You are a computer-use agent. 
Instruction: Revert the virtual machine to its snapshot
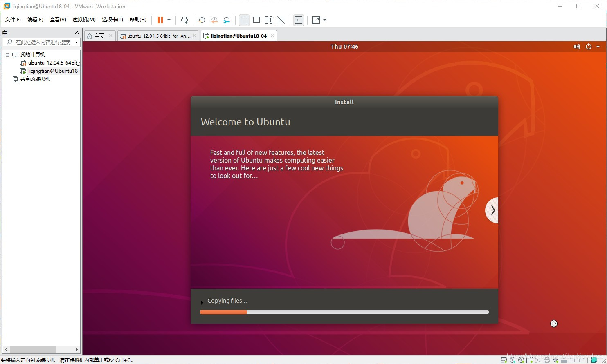point(214,20)
